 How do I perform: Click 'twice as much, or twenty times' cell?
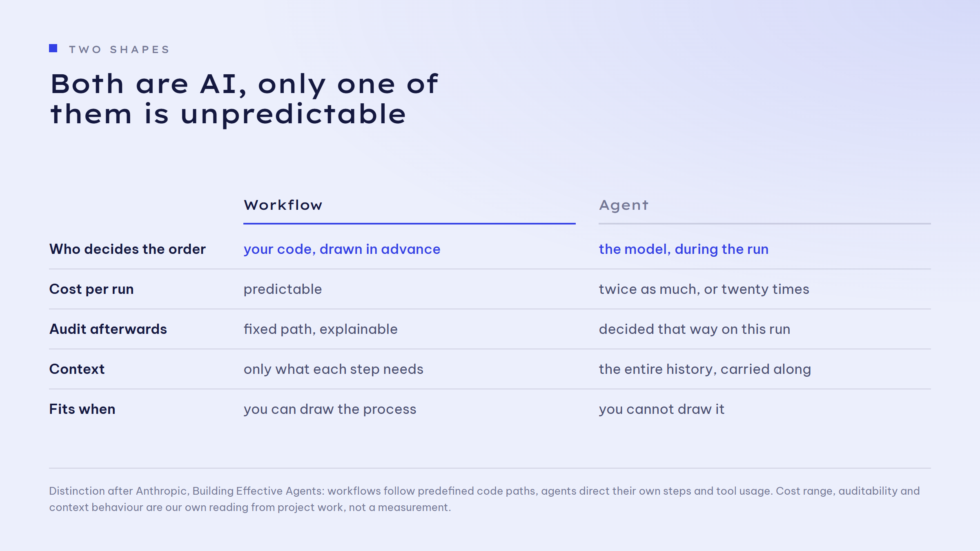tap(704, 289)
